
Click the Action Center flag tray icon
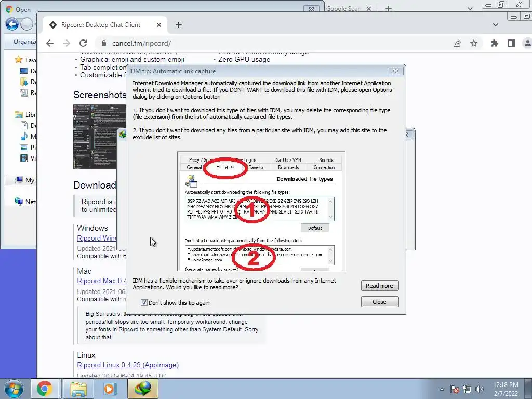click(x=455, y=389)
